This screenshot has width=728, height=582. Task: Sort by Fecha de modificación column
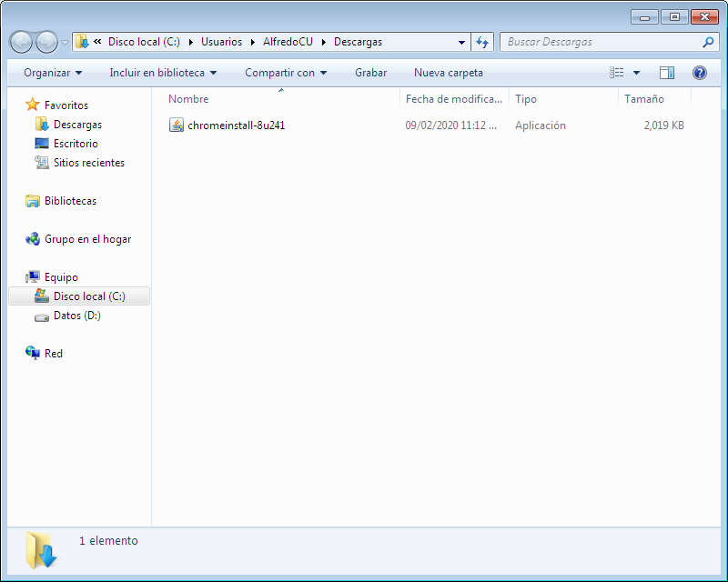[454, 99]
